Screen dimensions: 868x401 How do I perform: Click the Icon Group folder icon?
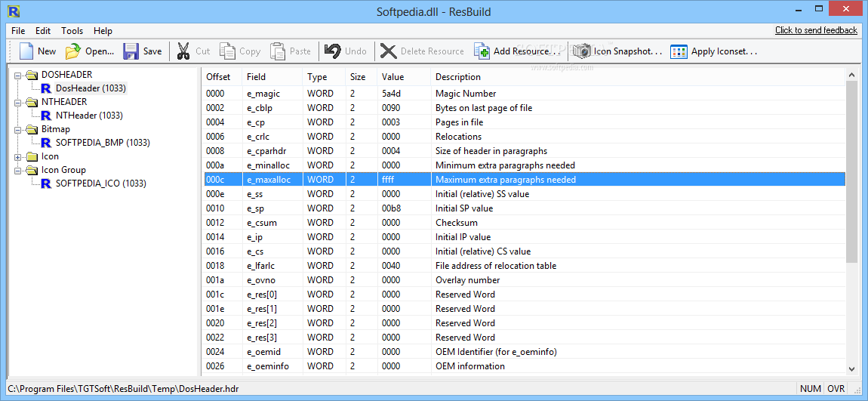click(x=32, y=170)
